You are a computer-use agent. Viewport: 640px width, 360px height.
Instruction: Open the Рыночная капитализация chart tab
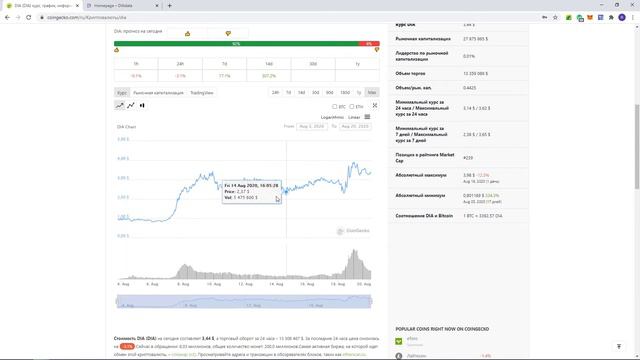point(158,93)
